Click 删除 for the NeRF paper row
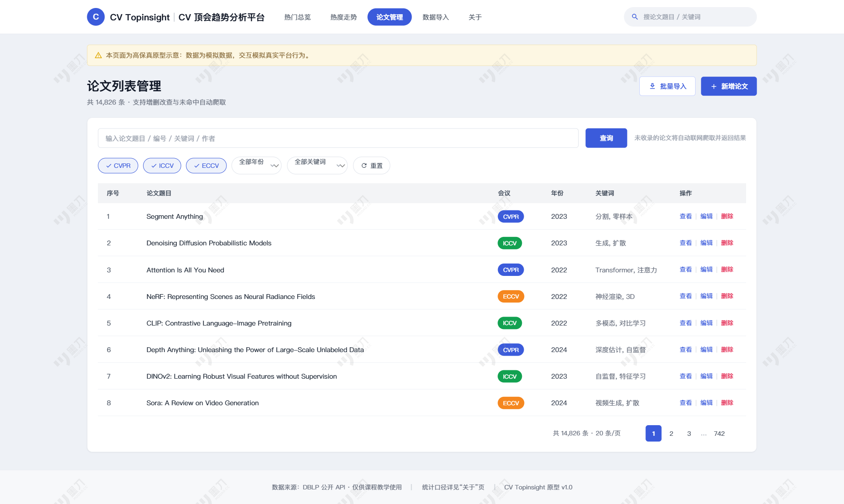 click(727, 296)
